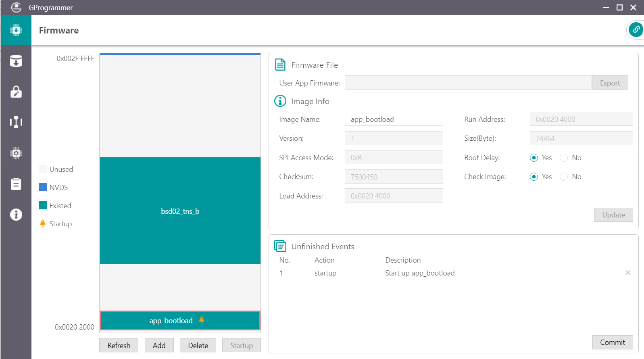Select the bsd02_tns_b firmware block
644x359 pixels.
pos(180,211)
